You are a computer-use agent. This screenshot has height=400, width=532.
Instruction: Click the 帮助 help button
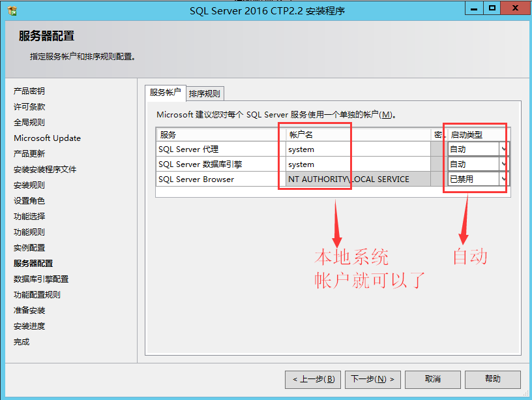[x=493, y=379]
